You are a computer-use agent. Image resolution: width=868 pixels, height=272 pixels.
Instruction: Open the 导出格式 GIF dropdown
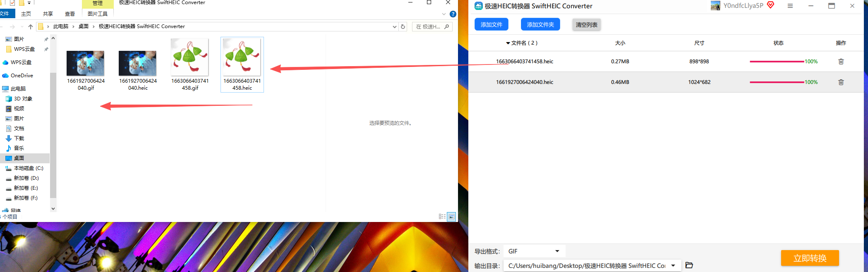[x=534, y=251]
